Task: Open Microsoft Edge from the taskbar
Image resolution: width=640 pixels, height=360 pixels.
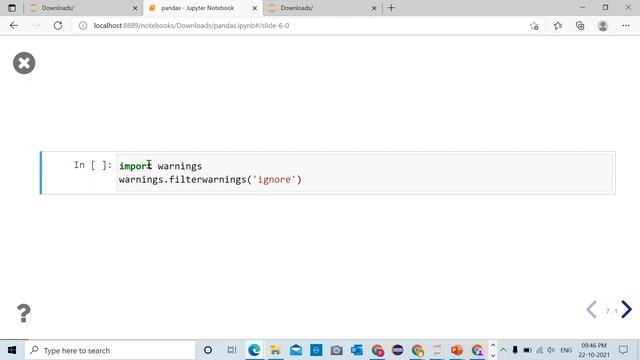Action: click(254, 350)
